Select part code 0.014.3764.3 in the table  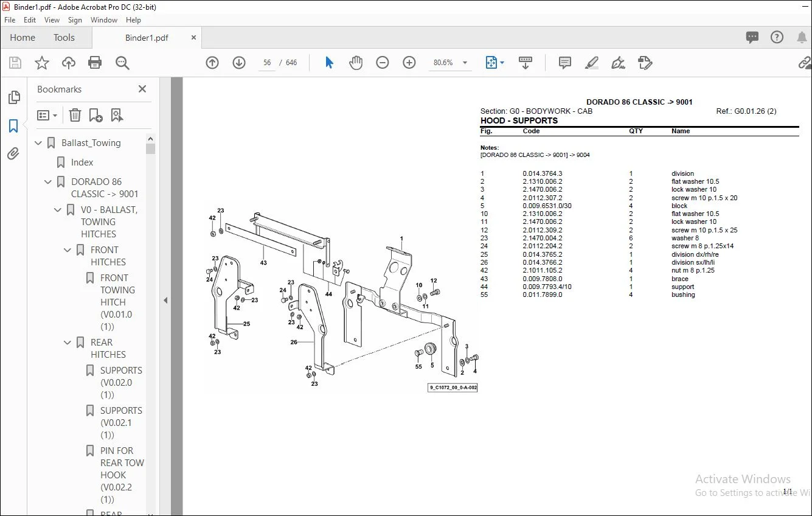pos(543,174)
